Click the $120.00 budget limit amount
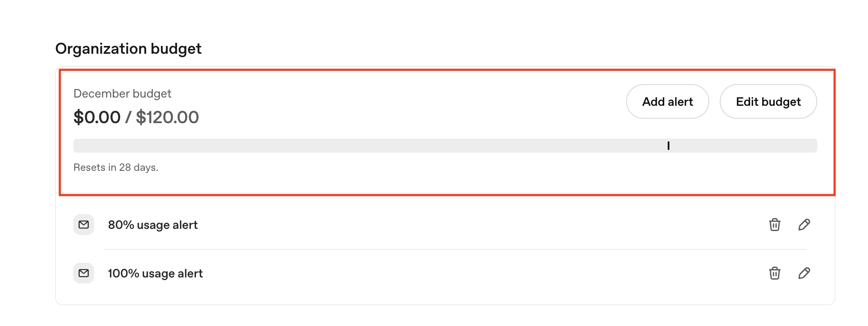This screenshot has height=326, width=868. click(x=167, y=117)
